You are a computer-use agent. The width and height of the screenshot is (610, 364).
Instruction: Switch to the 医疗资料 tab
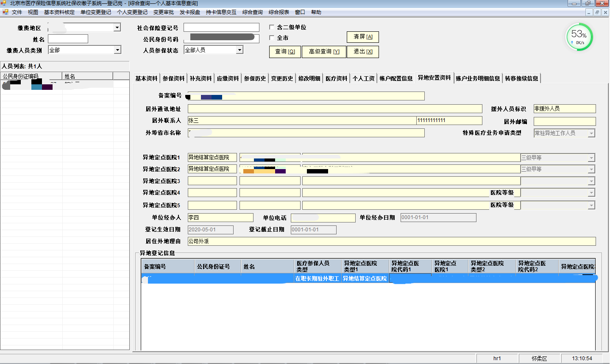(336, 78)
